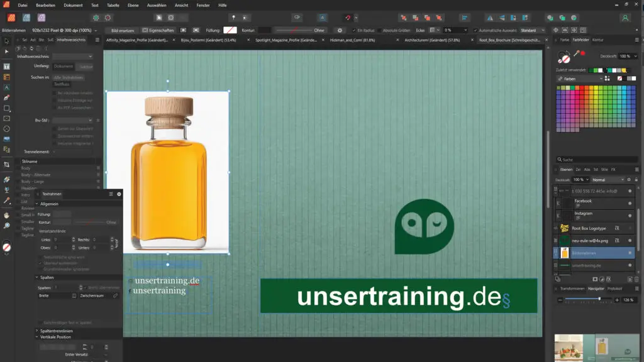Toggle visibility of neu-eule-w@4x.png layer
Viewport: 644px width, 362px height.
(x=630, y=241)
